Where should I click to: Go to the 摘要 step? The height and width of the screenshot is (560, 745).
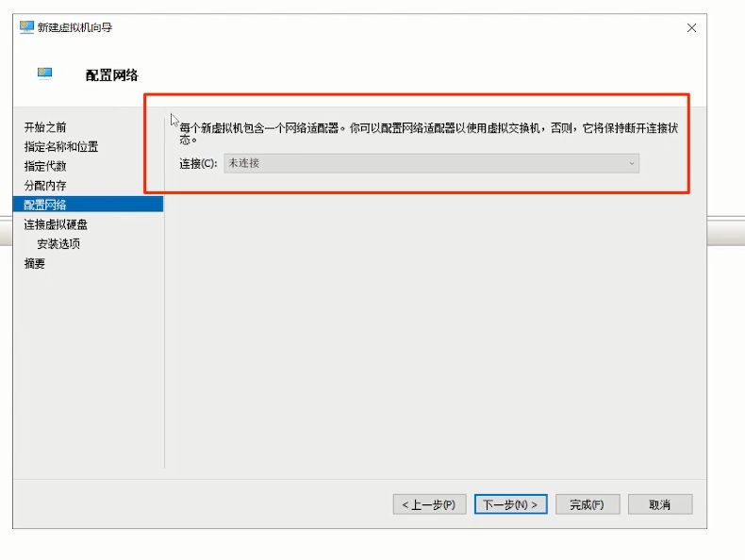35,263
